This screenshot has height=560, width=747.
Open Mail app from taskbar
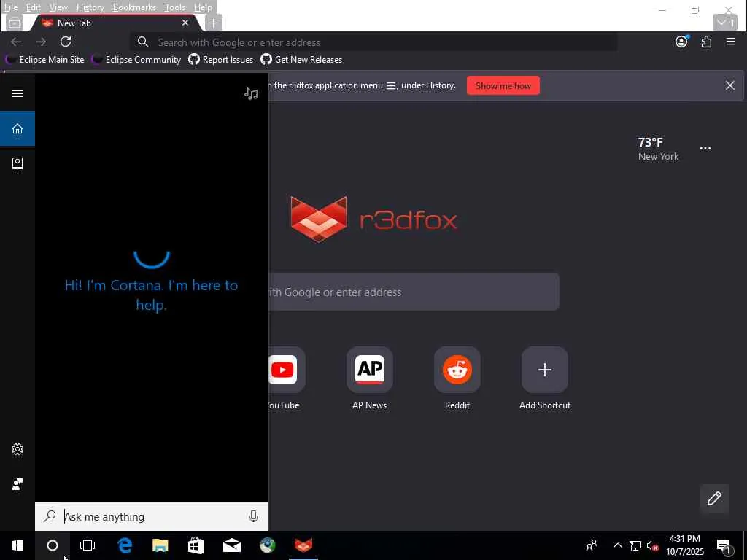(232, 545)
